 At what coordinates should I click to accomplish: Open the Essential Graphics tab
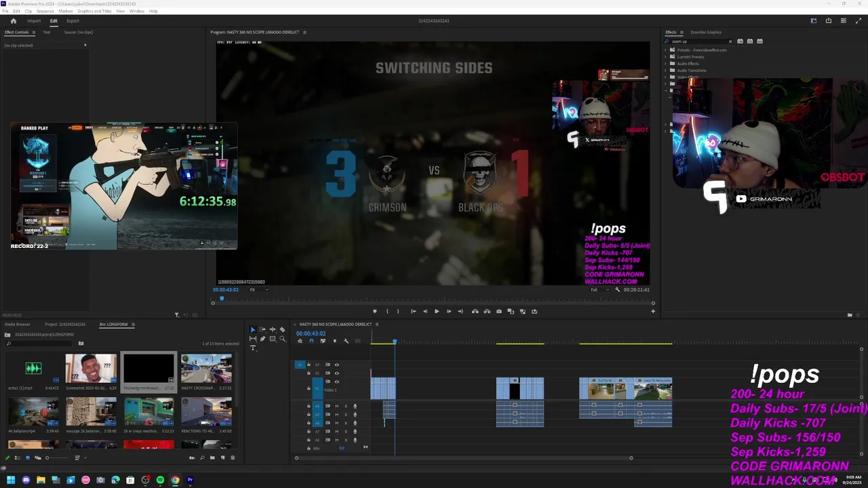706,32
